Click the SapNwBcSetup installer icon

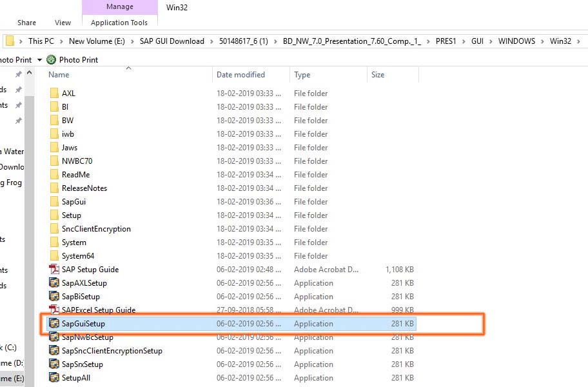click(54, 337)
